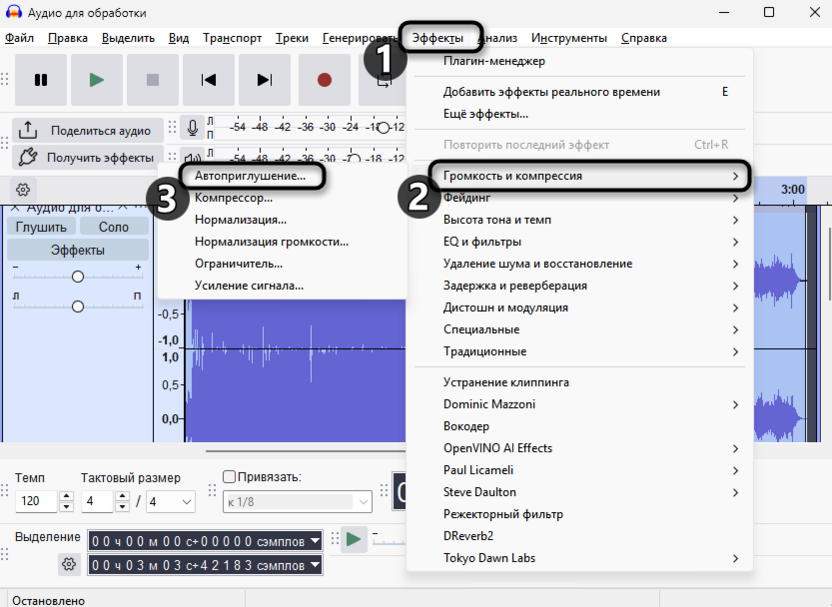Open the Инструменты menu

point(569,38)
